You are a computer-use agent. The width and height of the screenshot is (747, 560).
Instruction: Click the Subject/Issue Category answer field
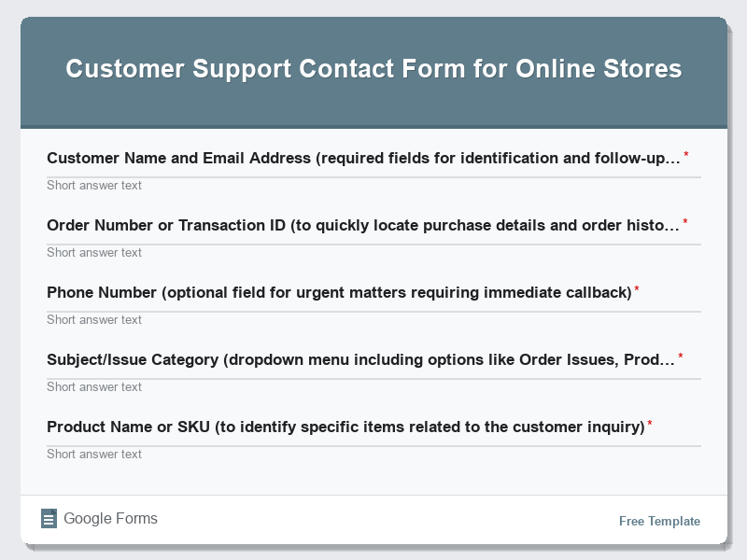(373, 386)
